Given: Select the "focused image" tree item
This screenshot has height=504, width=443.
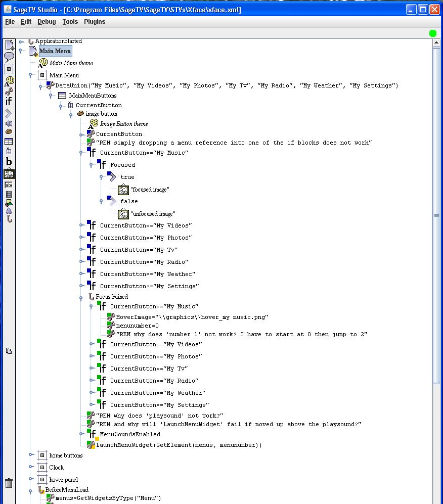Looking at the screenshot, I should click(150, 190).
